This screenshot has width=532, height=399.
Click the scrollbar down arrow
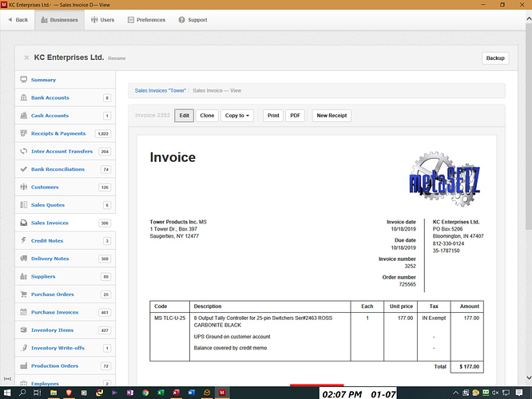(529, 377)
